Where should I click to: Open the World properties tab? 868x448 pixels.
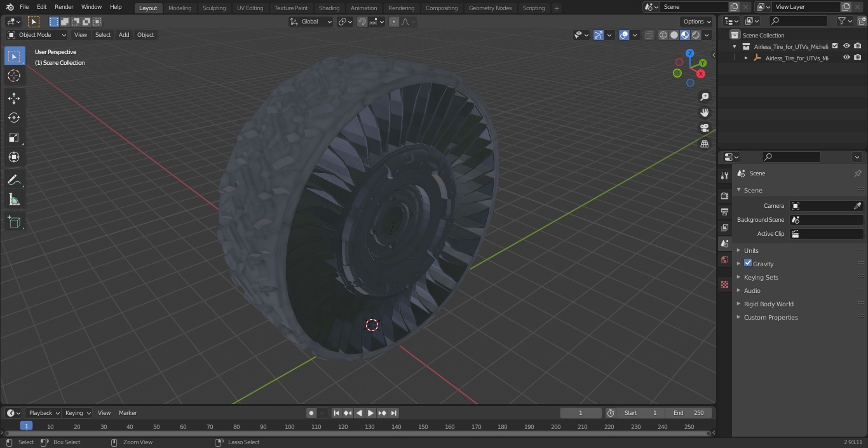[x=724, y=260]
